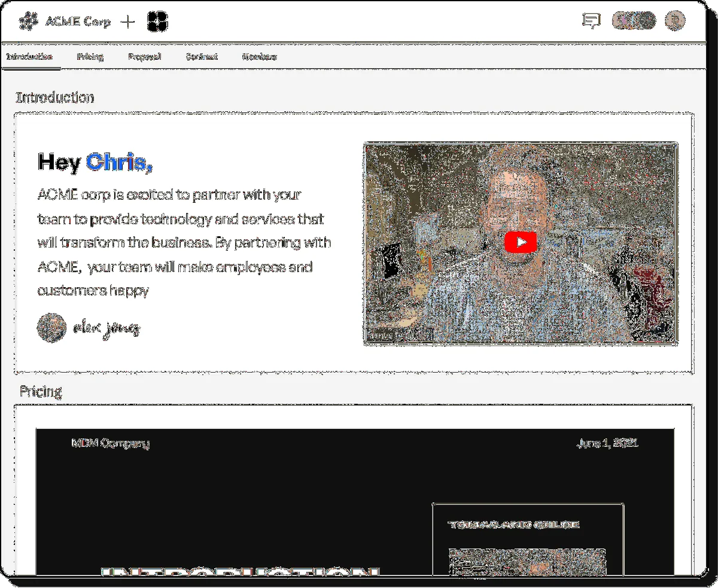Click the paragraph about partnering with ACME
Screen dimensions: 718x588
point(184,243)
